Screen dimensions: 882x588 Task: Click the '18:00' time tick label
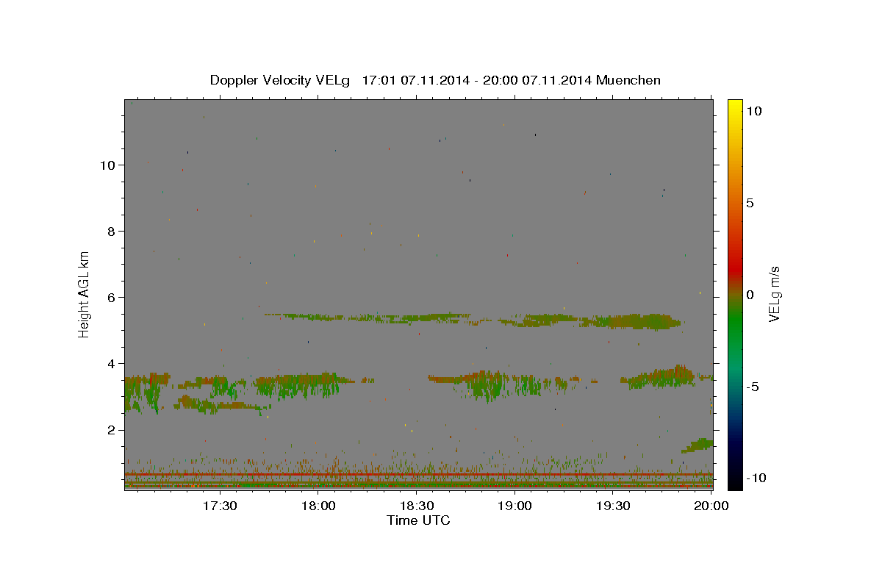(x=318, y=506)
